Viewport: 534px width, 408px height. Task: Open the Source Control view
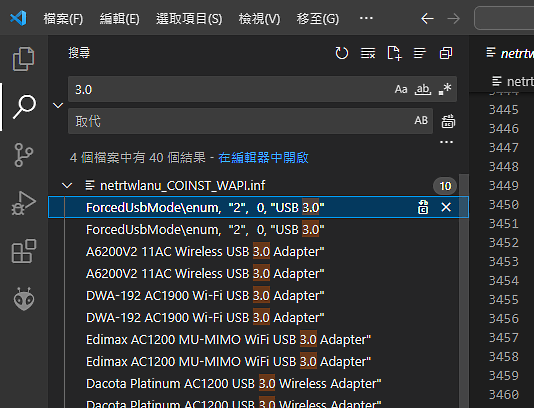tap(23, 155)
